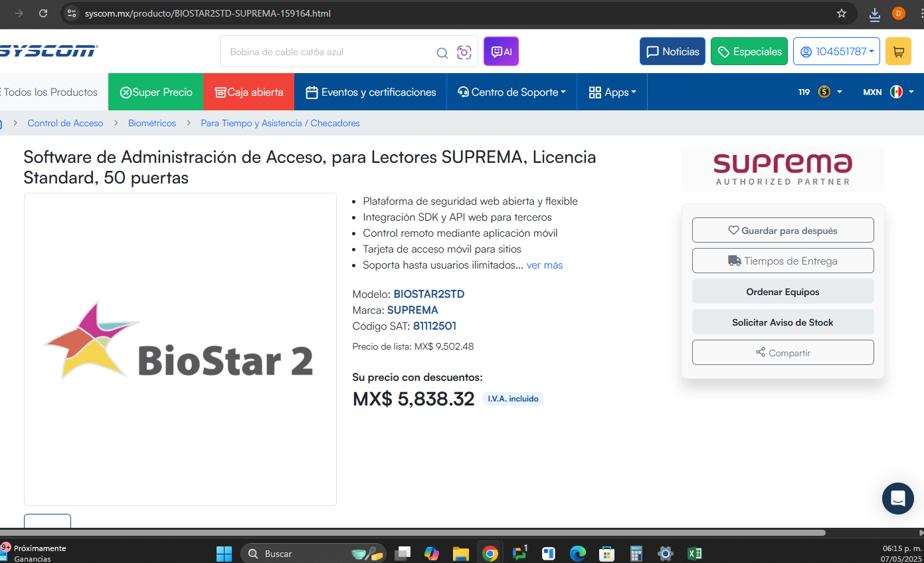The width and height of the screenshot is (924, 563).
Task: Open Windows Start menu
Action: [224, 553]
